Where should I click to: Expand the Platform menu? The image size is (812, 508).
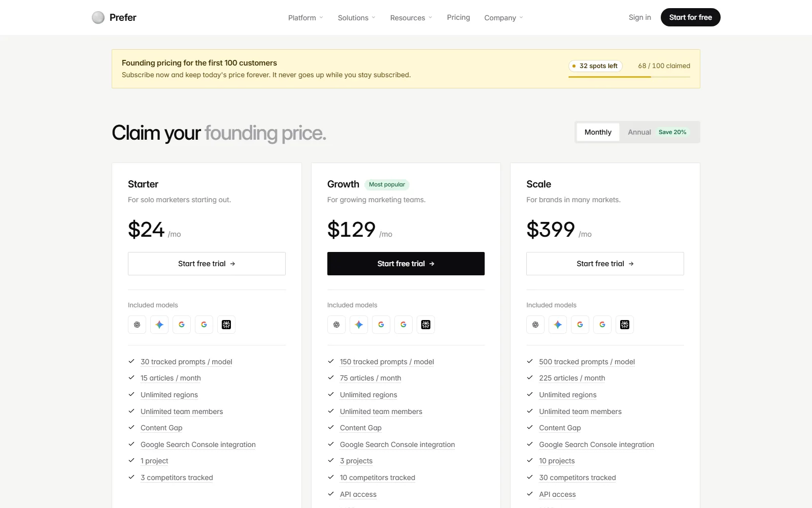306,18
